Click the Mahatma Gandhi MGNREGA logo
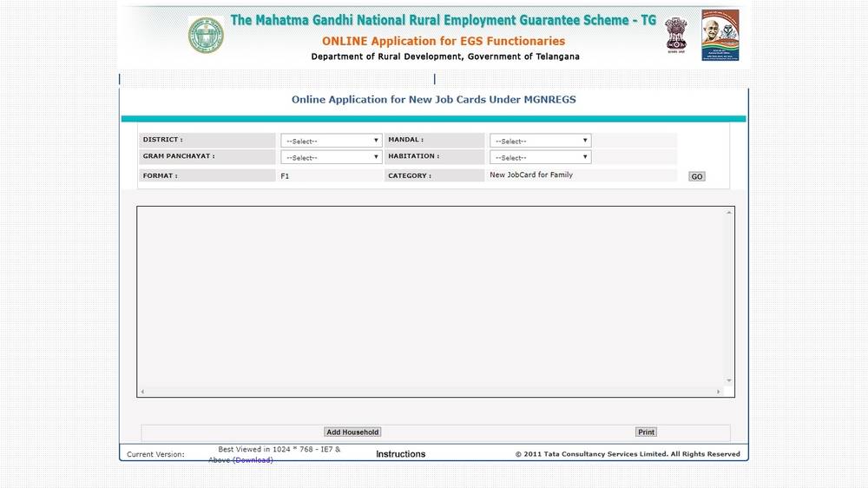 click(720, 35)
